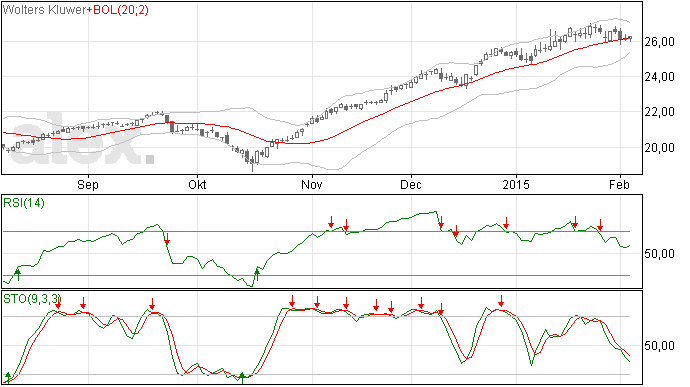Click the STO(9,3,3) panel label
690x387 pixels.
31,299
